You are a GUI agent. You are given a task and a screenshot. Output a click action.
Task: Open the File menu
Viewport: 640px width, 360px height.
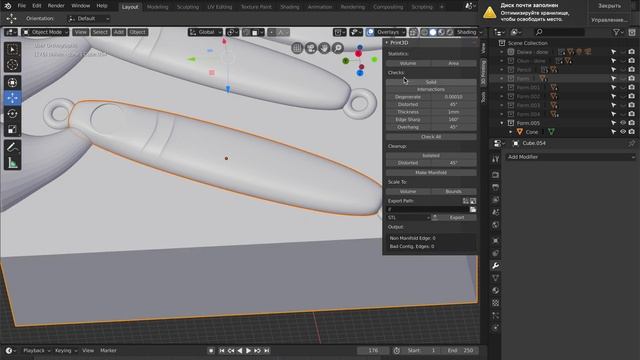[x=22, y=6]
